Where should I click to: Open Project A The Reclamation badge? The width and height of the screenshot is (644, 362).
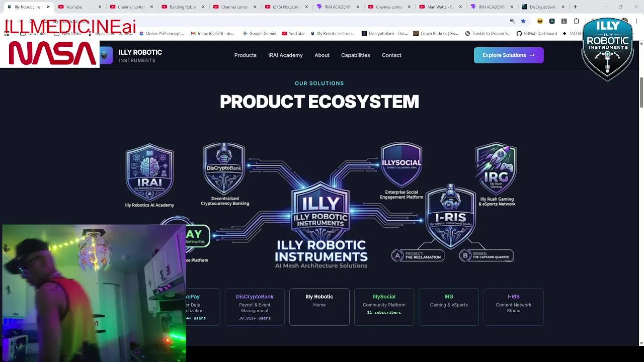point(418,255)
